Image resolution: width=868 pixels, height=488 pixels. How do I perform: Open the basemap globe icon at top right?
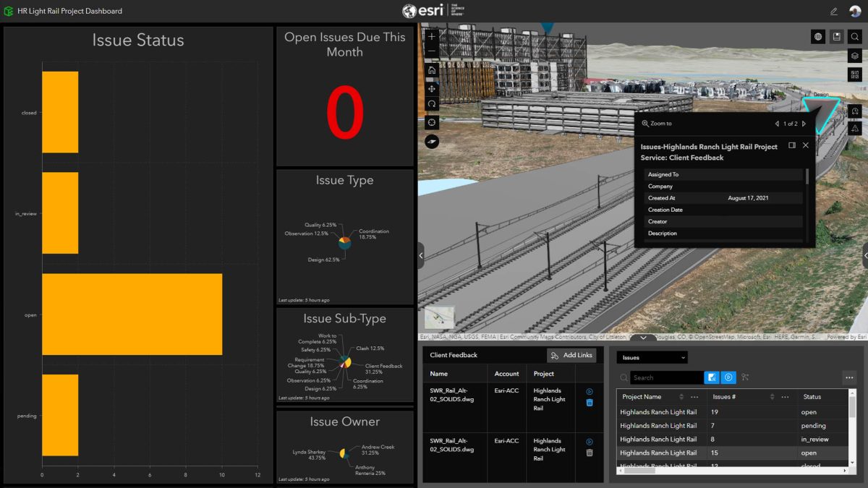818,36
